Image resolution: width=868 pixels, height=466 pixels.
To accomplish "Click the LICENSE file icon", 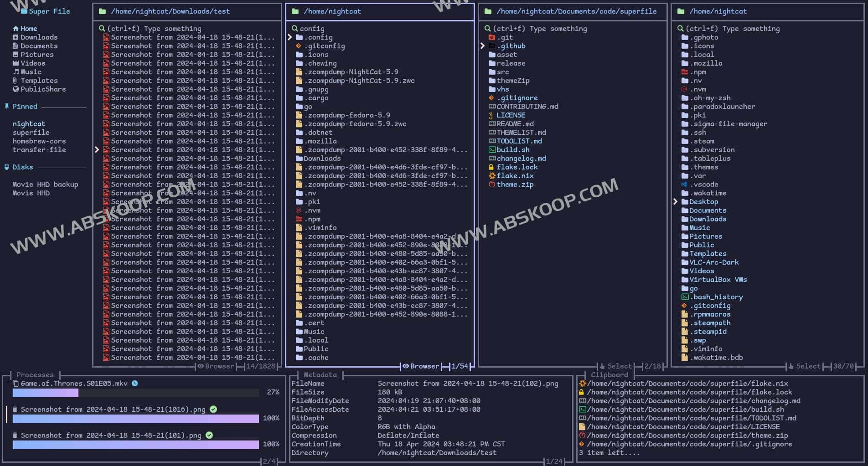I will 491,115.
